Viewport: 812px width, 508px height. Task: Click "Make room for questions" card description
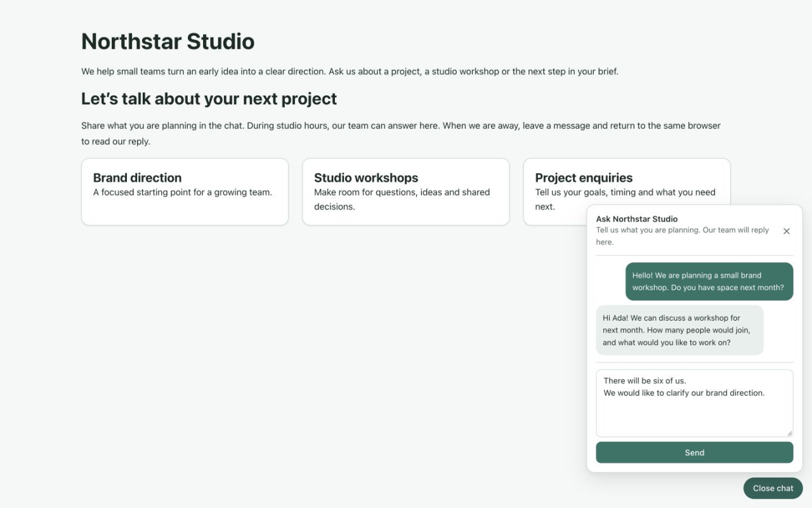pos(402,199)
